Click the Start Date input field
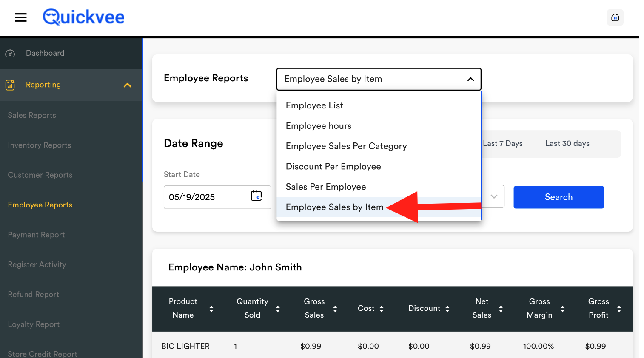 pyautogui.click(x=206, y=197)
